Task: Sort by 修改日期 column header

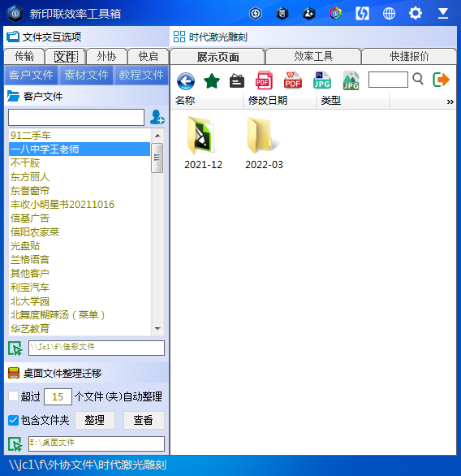Action: 280,101
